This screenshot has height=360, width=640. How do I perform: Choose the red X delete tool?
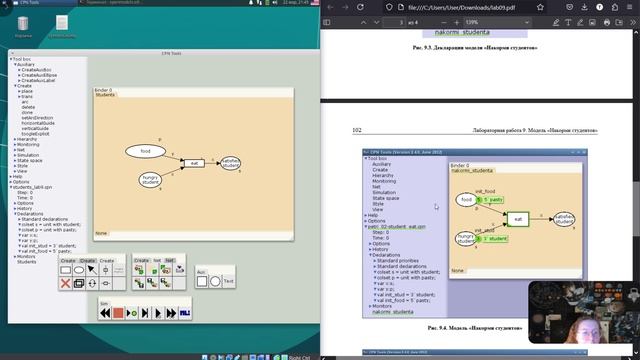tap(65, 283)
